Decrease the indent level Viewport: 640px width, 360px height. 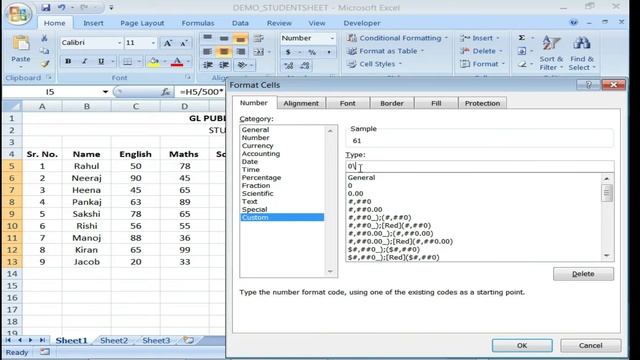[x=208, y=65]
